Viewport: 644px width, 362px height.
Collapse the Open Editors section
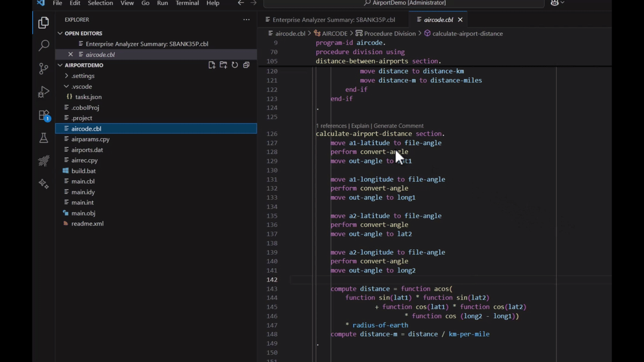pos(60,33)
